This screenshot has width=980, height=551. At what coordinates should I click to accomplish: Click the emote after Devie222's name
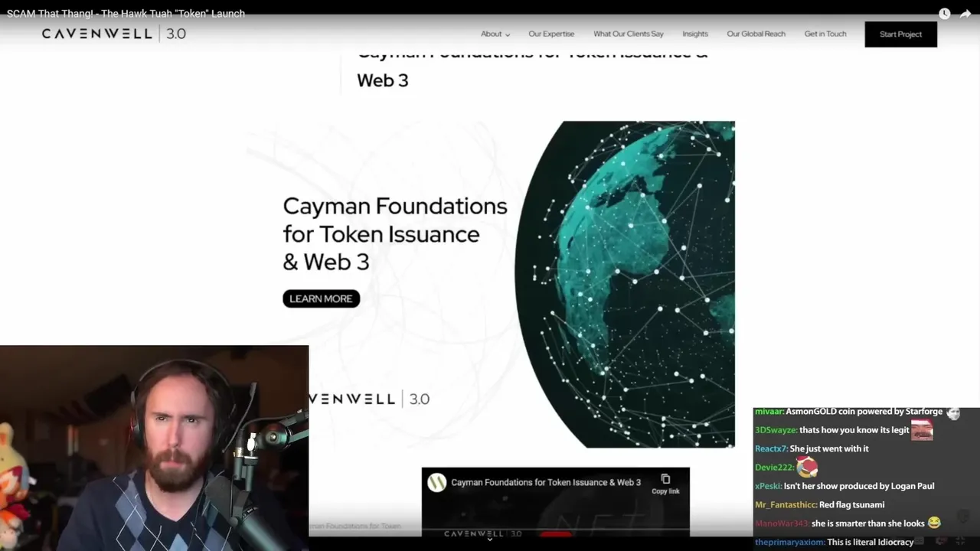point(807,467)
